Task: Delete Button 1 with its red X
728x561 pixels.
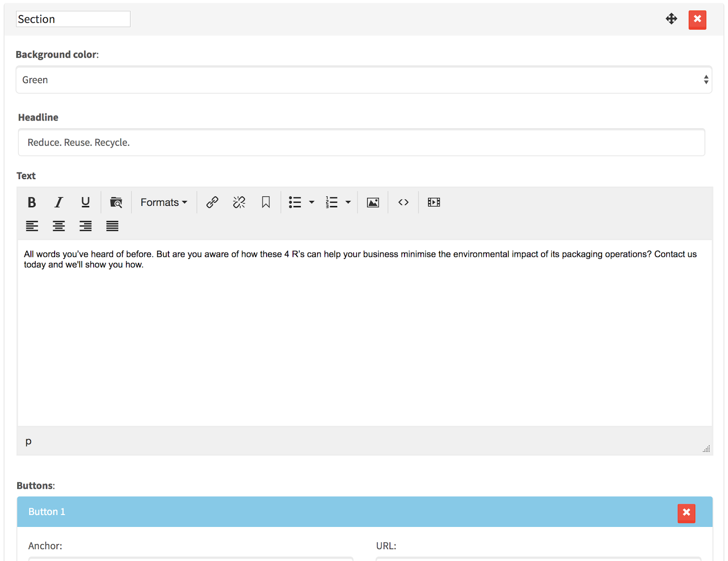Action: tap(686, 513)
